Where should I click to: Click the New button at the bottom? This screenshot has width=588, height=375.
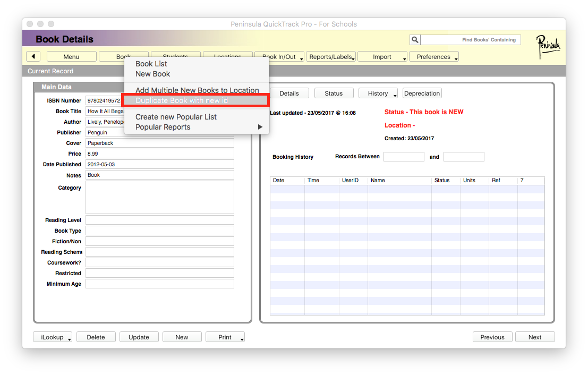pos(182,337)
